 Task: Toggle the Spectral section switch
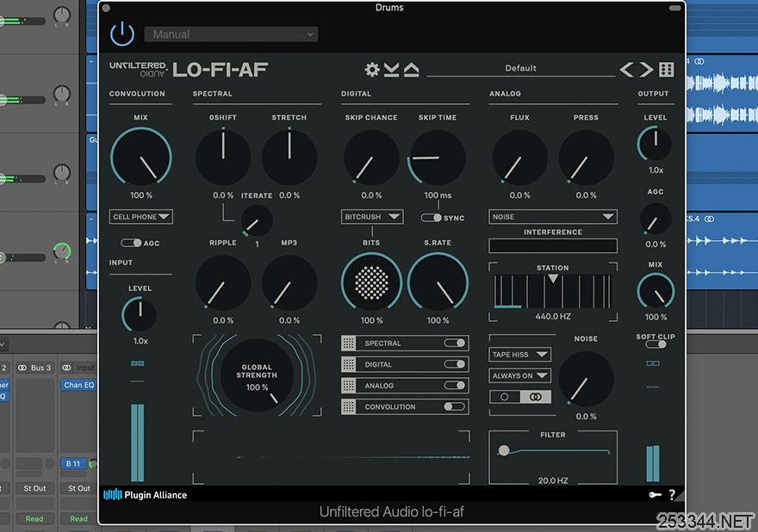tap(454, 343)
